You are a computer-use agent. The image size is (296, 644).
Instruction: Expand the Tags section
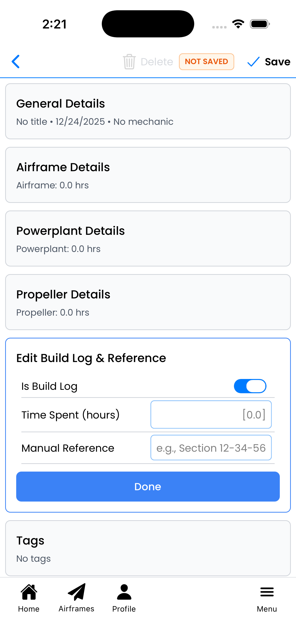pyautogui.click(x=148, y=548)
